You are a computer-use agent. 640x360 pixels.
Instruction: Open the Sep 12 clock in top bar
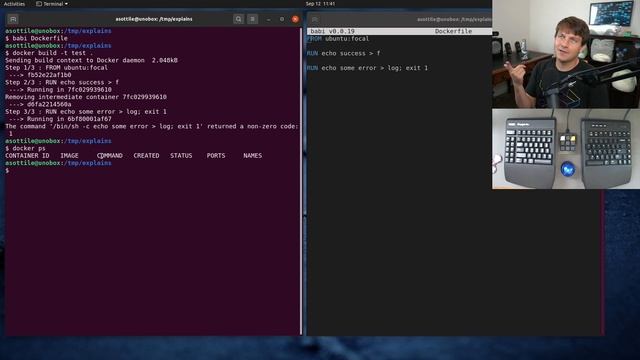click(320, 4)
